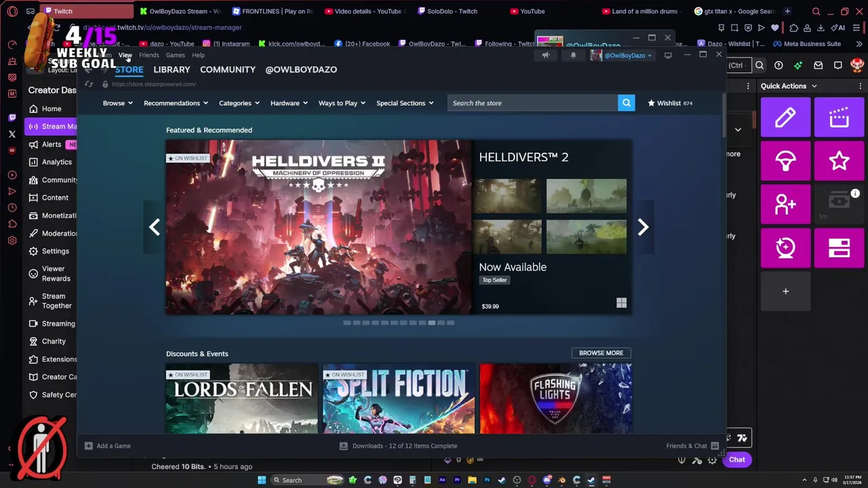This screenshot has width=868, height=488.
Task: Open Helldivers II featured banner image
Action: 319,227
